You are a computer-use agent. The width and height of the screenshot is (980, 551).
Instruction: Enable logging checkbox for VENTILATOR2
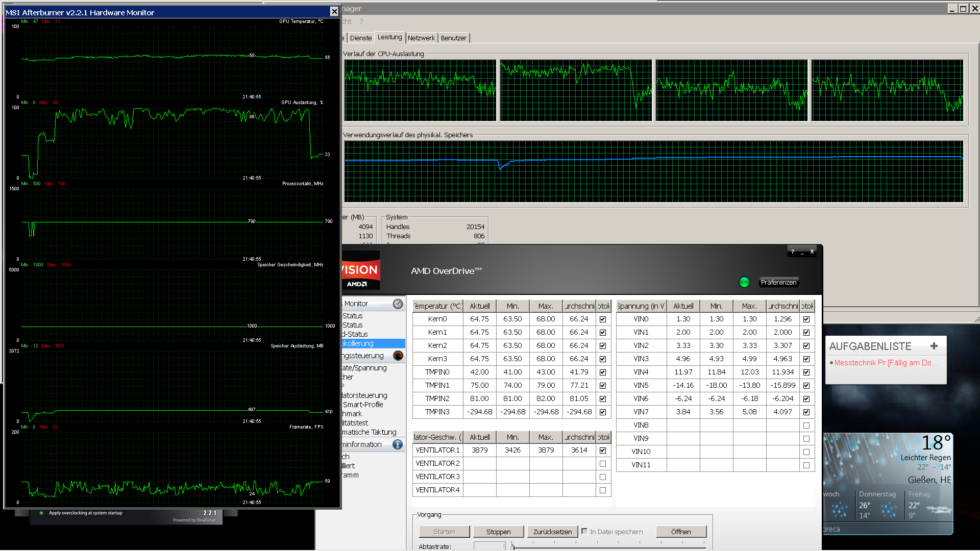(x=603, y=464)
